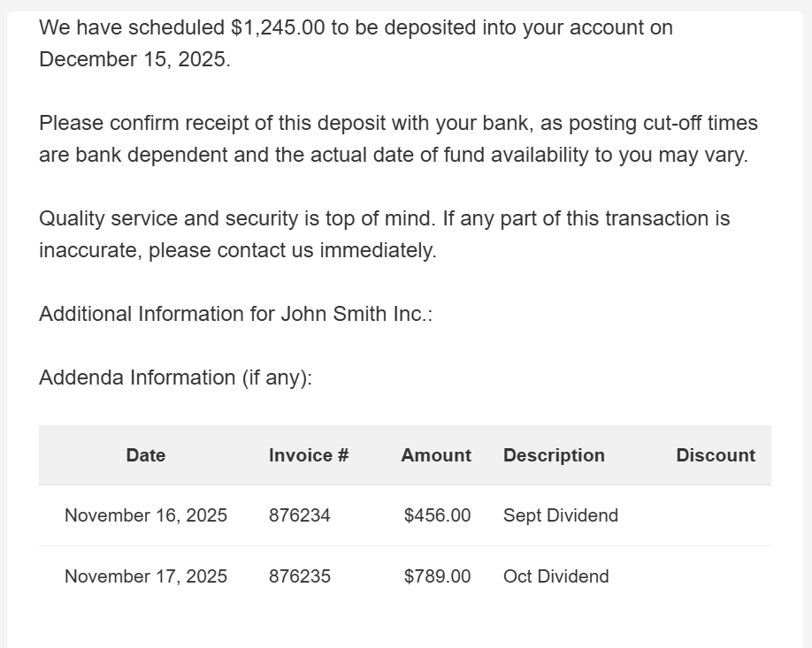
Task: Click the Sept Dividend description
Action: (561, 515)
